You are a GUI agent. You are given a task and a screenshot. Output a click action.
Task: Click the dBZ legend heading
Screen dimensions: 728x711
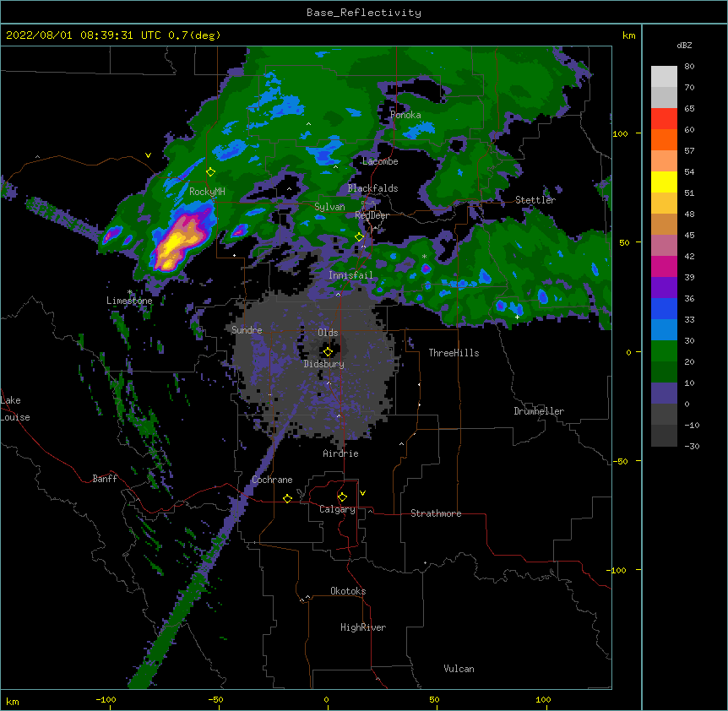point(684,45)
